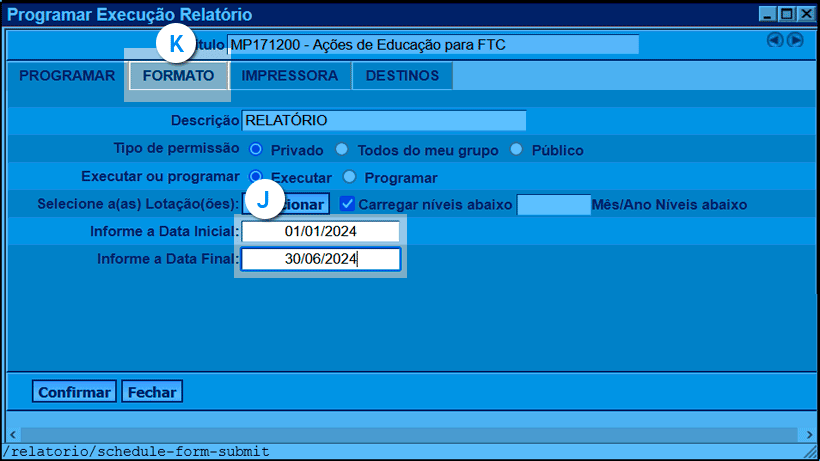Click the Mês/Ano Níveis abaixo field
Screen dimensions: 820x461
[x=554, y=204]
